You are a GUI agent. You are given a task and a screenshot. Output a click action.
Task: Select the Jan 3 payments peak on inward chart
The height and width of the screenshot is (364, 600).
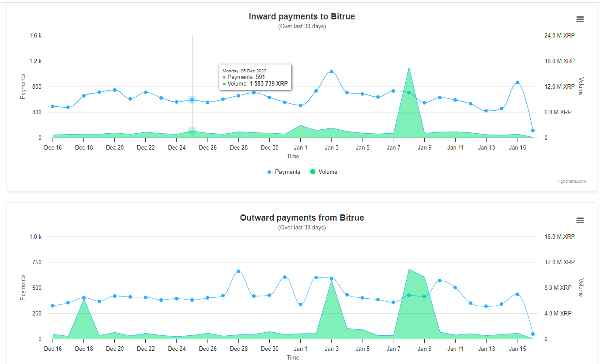point(332,71)
